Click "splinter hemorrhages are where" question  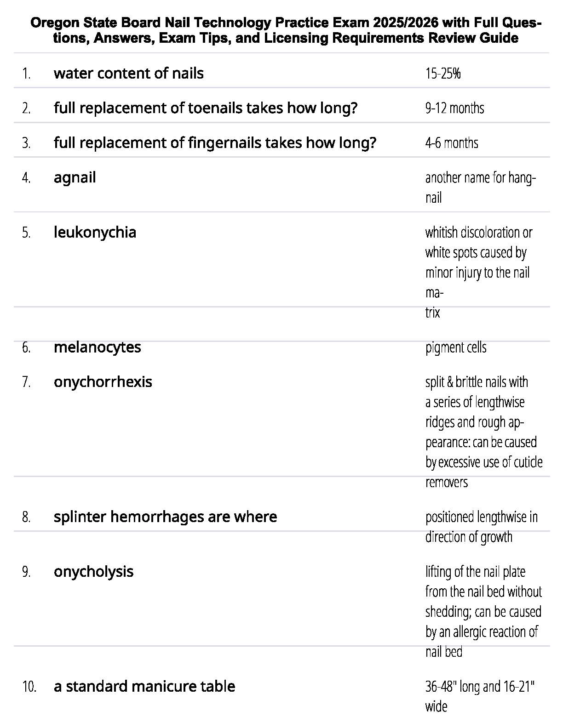(165, 517)
